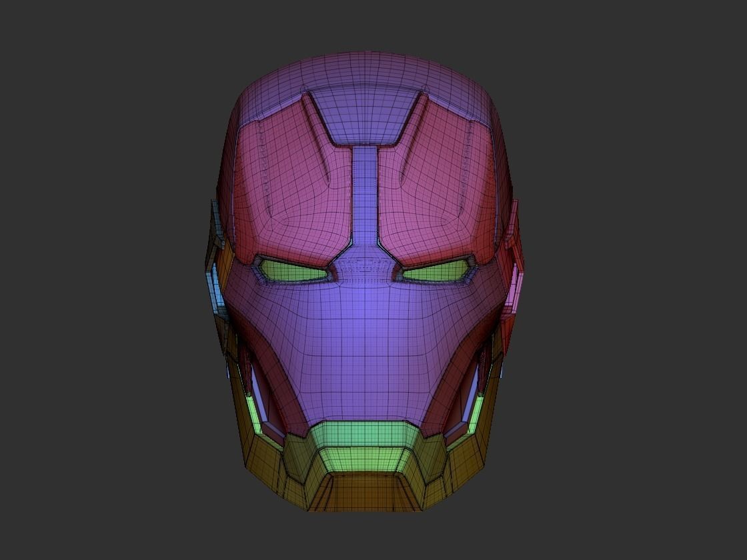Select the helmet's right green eye polygroup
This screenshot has height=560, width=747.
pos(436,271)
